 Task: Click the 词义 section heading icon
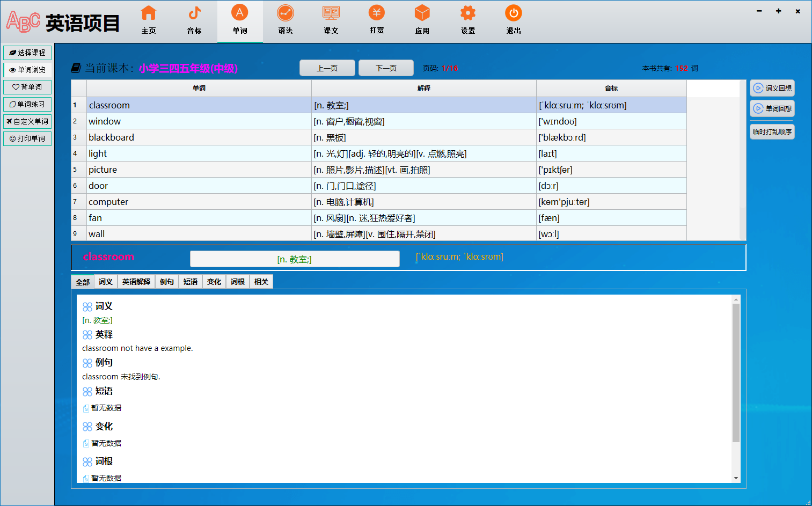(87, 307)
